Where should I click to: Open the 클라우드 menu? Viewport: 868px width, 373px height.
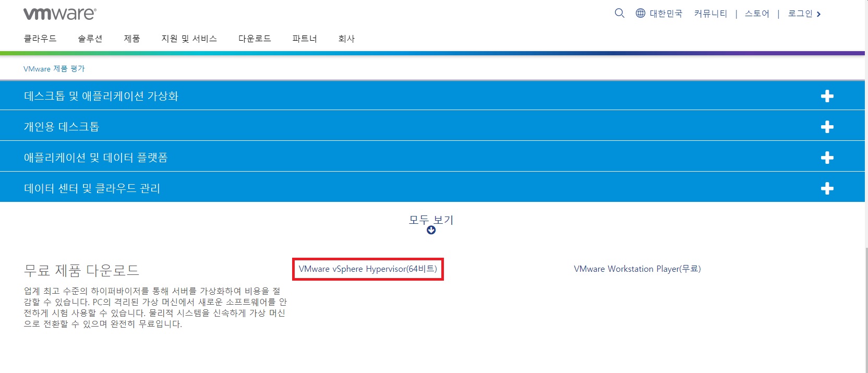coord(40,39)
